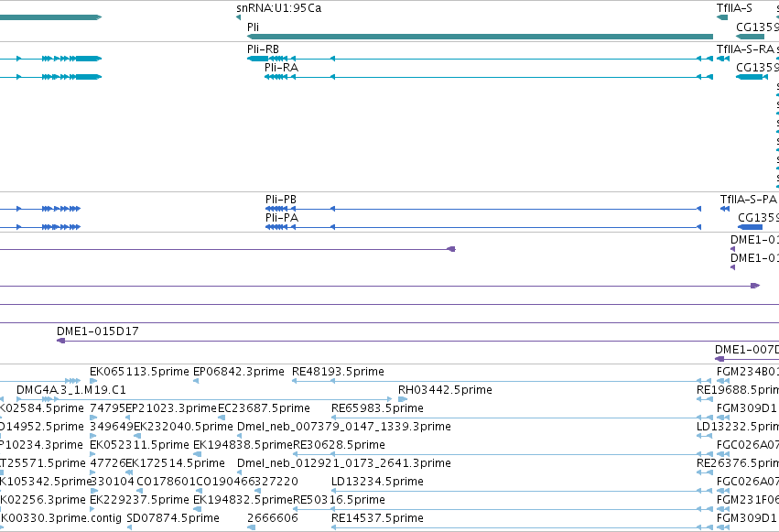This screenshot has height=532, width=779.
Task: Select the TfIIA-S gene feature
Action: click(722, 17)
